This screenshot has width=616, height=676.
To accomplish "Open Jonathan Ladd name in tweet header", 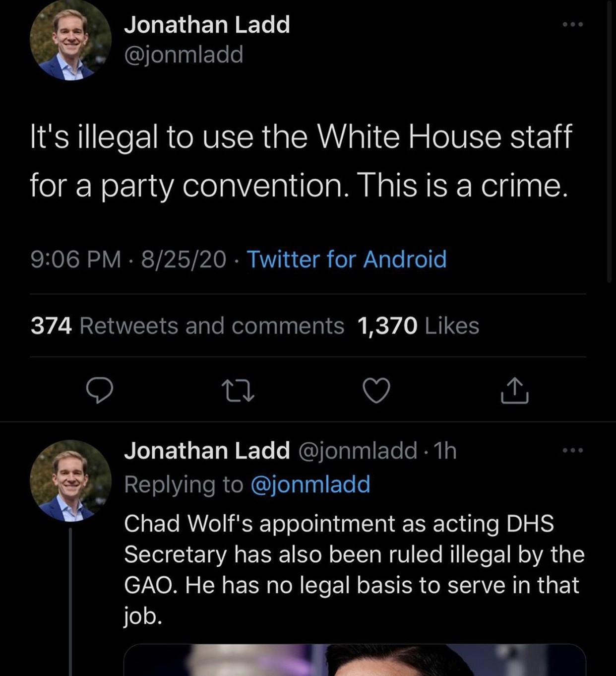I will (x=207, y=24).
